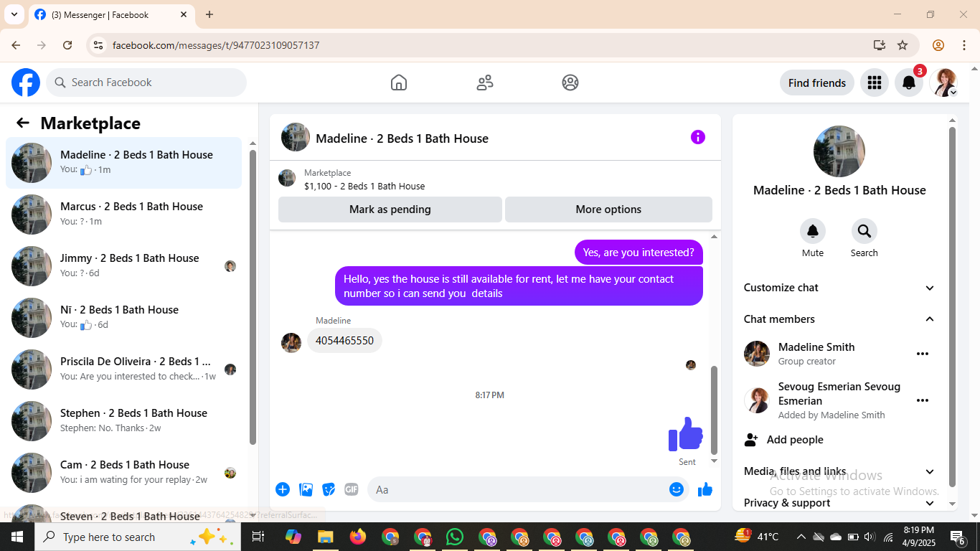The image size is (980, 551).
Task: Click the 4054465550 message bubble
Action: pyautogui.click(x=344, y=341)
